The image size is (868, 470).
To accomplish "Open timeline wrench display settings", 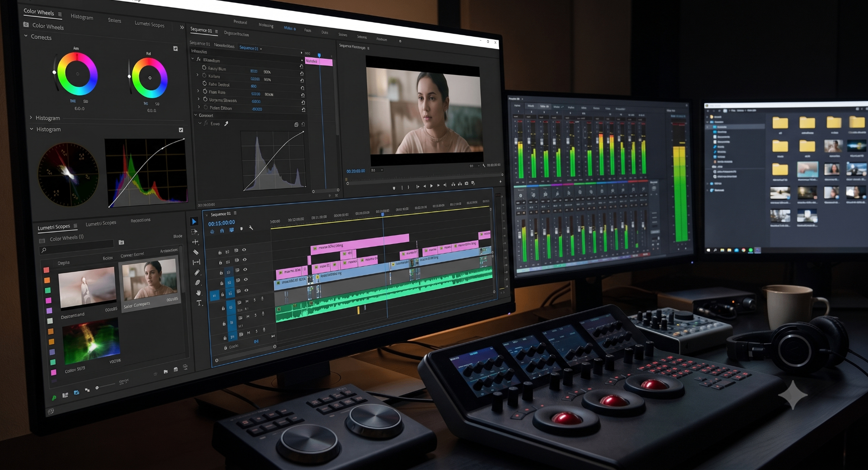I will tap(251, 228).
